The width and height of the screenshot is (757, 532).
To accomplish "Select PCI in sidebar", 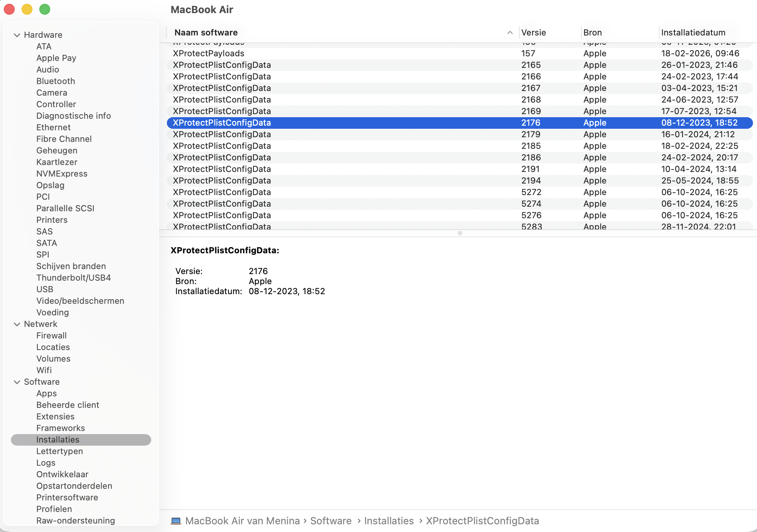I will click(x=43, y=197).
